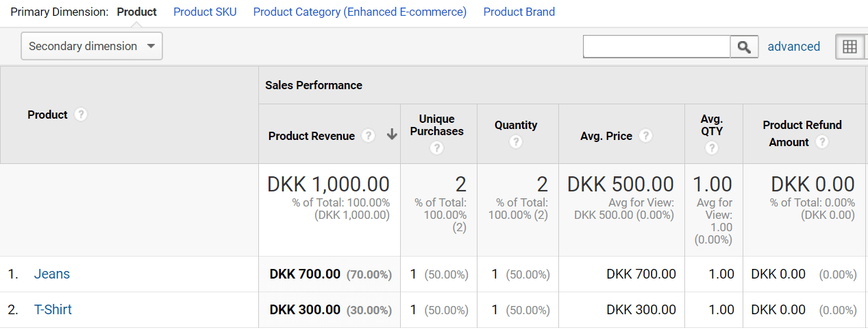Select Product SKU primary dimension
868x330 pixels.
point(205,12)
